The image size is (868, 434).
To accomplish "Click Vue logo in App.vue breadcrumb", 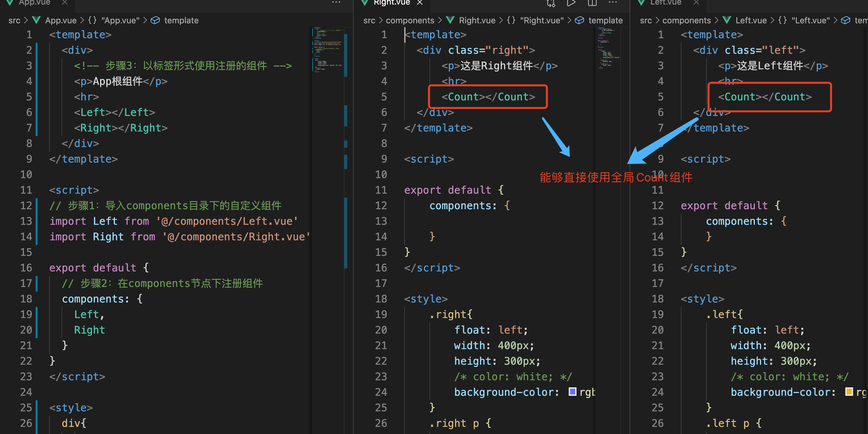I will point(36,20).
